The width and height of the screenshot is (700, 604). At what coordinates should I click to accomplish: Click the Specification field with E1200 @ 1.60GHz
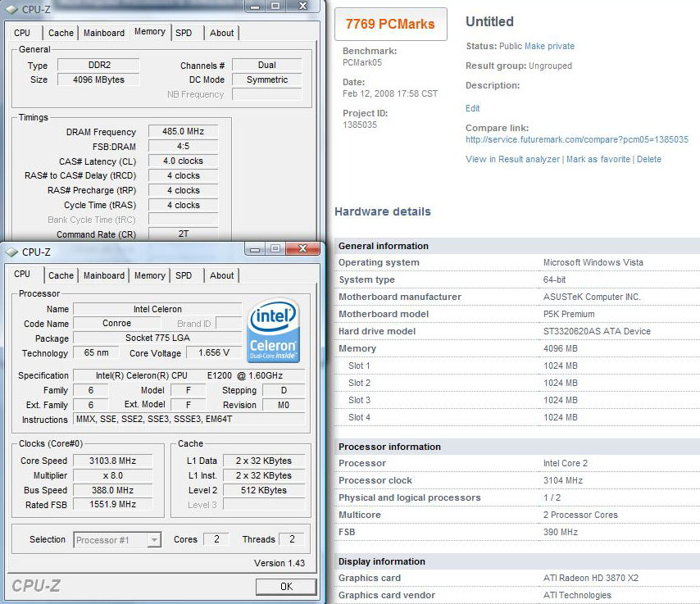(x=189, y=375)
